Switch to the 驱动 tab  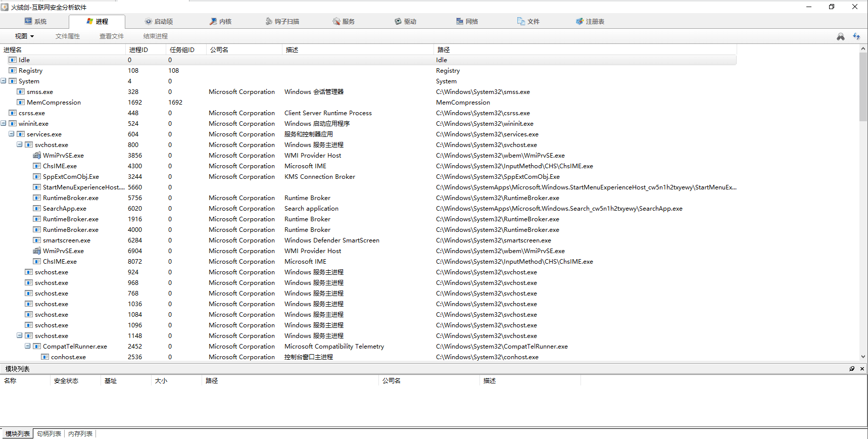point(405,21)
